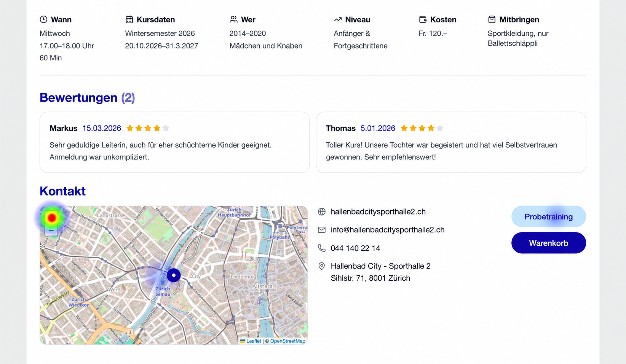Image resolution: width=626 pixels, height=364 pixels.
Task: Click the Zürich Wiedikon label on the map
Action: pos(79,302)
